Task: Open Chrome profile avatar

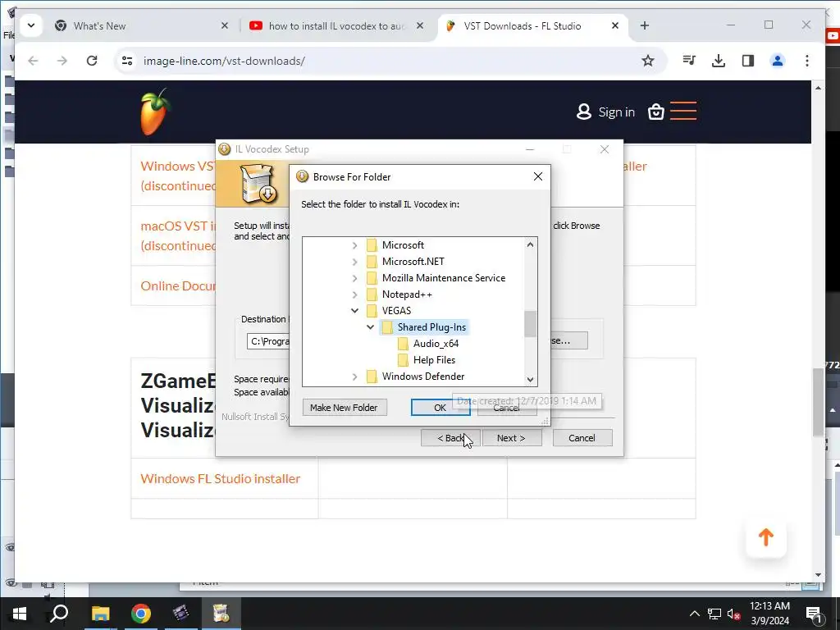Action: point(778,61)
